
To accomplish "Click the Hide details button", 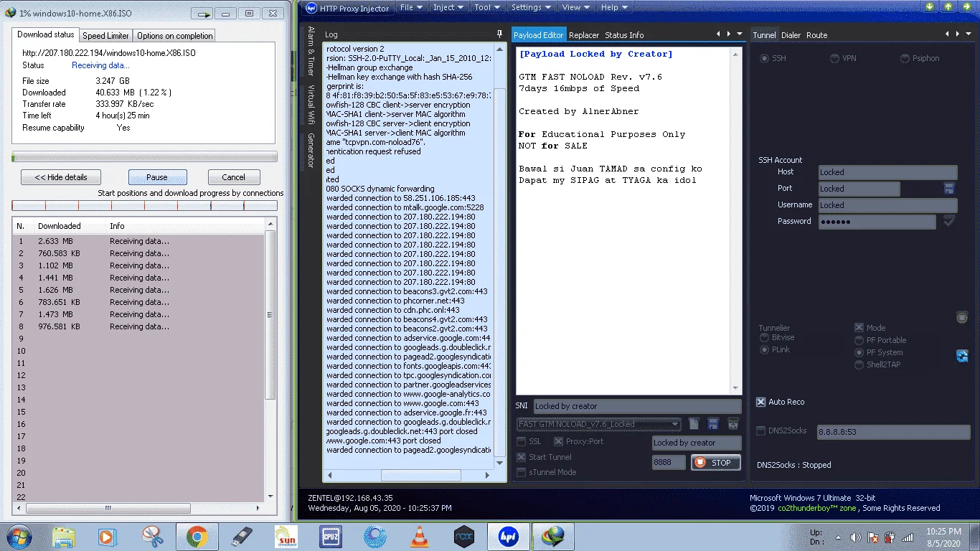I will coord(61,177).
